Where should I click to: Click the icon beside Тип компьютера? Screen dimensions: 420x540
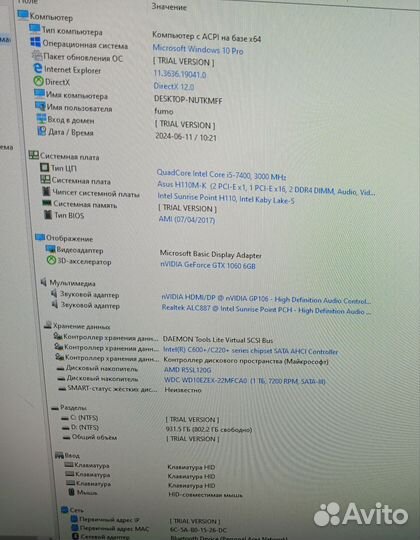click(34, 29)
